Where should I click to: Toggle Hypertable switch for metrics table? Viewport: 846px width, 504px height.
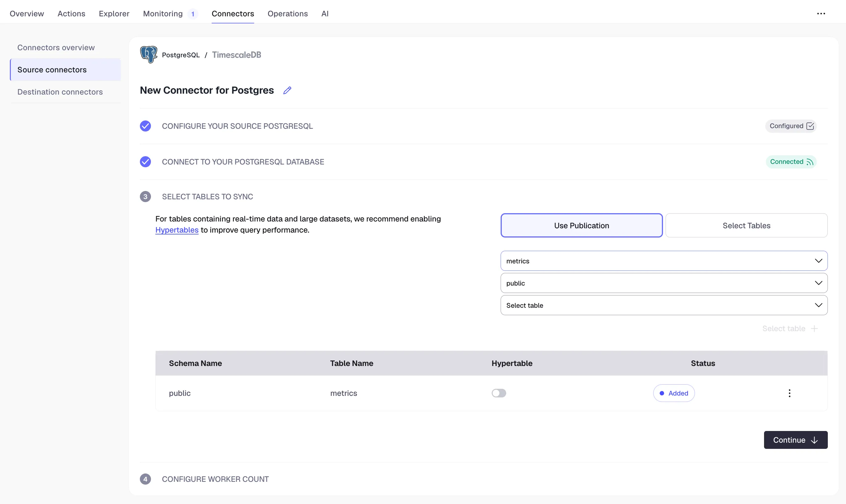click(x=498, y=393)
